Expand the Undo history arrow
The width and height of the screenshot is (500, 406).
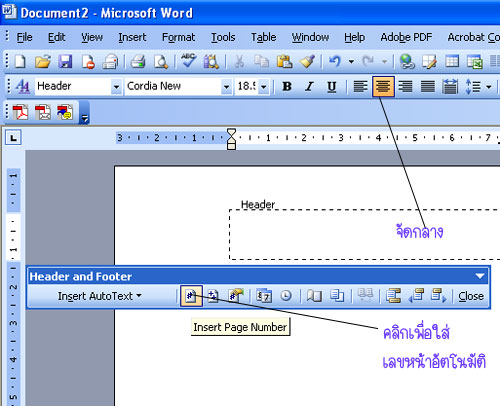point(351,62)
